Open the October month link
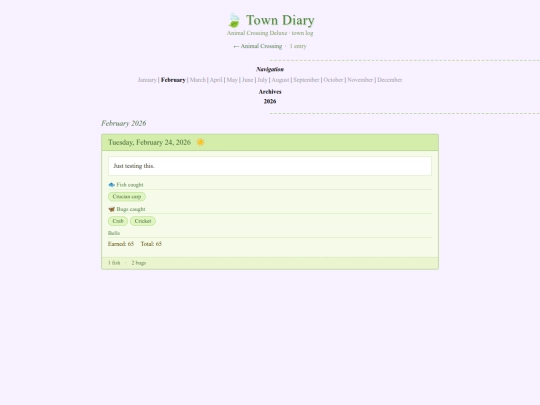Image resolution: width=540 pixels, height=405 pixels. click(x=333, y=80)
